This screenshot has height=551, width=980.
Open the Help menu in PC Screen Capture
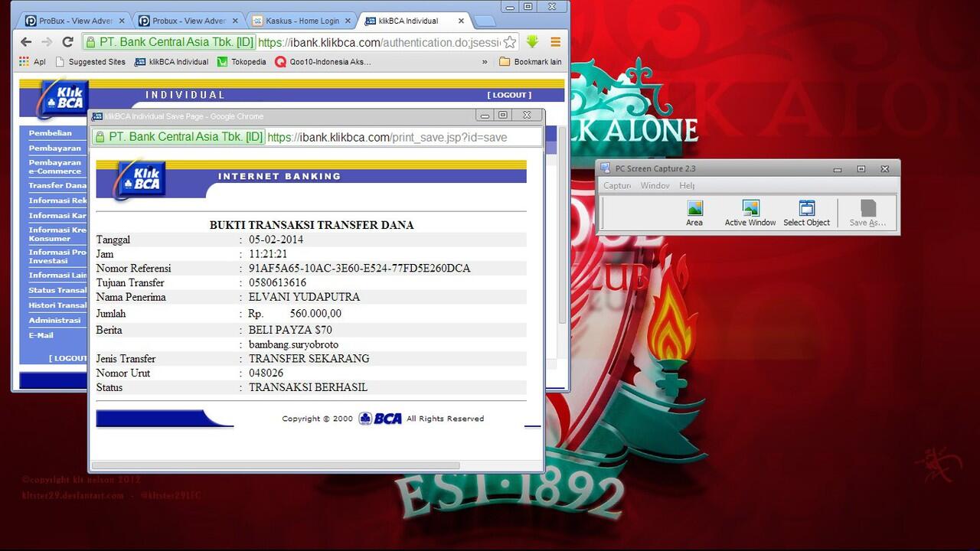[x=687, y=186]
